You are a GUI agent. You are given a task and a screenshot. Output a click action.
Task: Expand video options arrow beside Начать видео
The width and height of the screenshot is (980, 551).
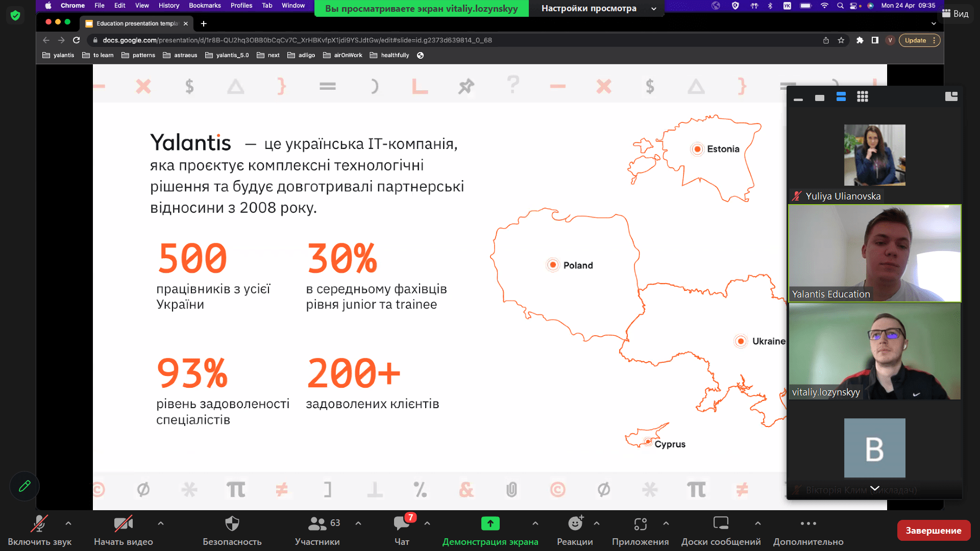(x=161, y=523)
